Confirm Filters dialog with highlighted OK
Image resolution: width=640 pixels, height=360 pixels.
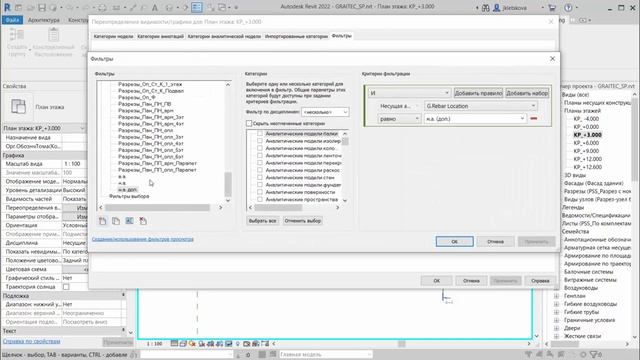click(455, 242)
